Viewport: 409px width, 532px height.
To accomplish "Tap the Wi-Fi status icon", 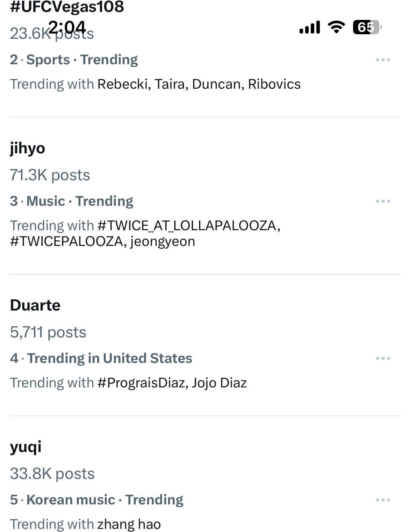I will (336, 27).
